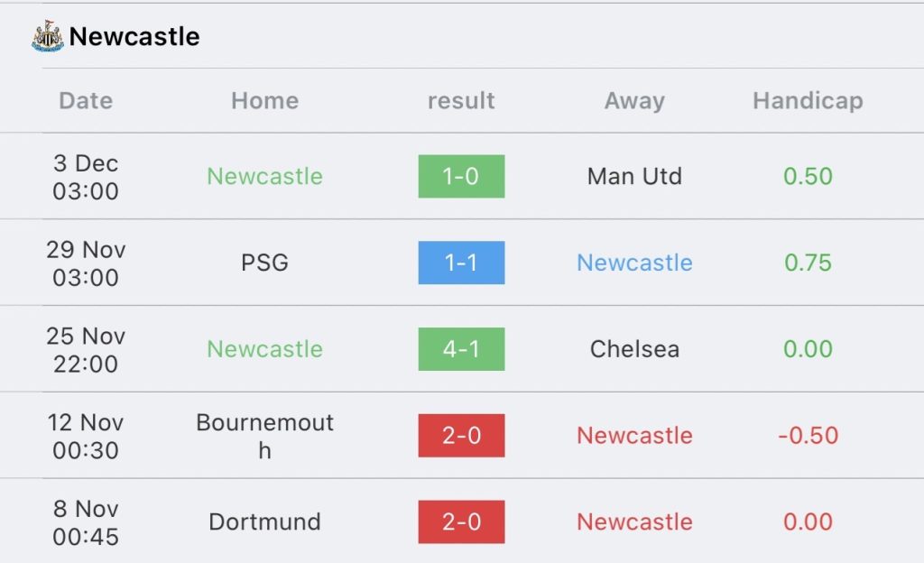The width and height of the screenshot is (924, 563).
Task: Open the Newcastle team heading
Action: coord(134,36)
